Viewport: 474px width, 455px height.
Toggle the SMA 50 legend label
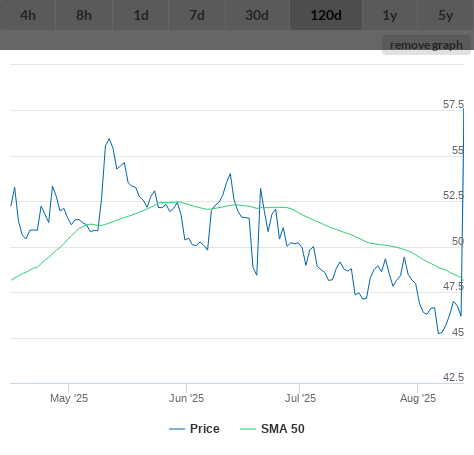coord(283,429)
